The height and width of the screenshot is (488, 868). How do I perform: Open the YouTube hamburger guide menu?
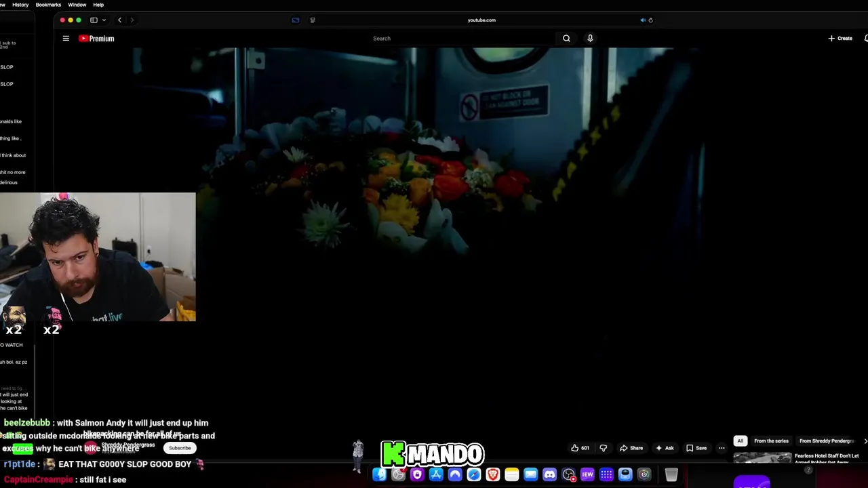(66, 39)
